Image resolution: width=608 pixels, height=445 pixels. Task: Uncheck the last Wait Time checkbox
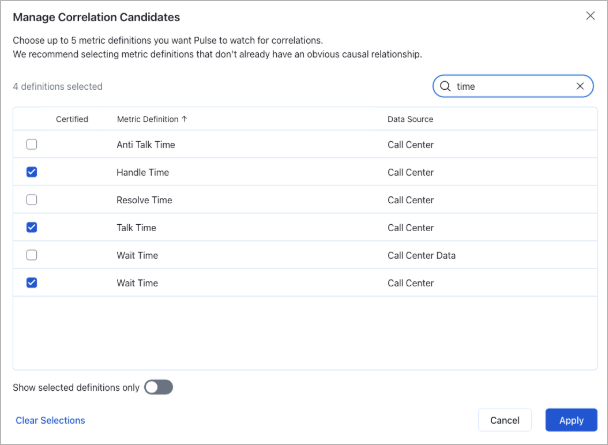32,283
